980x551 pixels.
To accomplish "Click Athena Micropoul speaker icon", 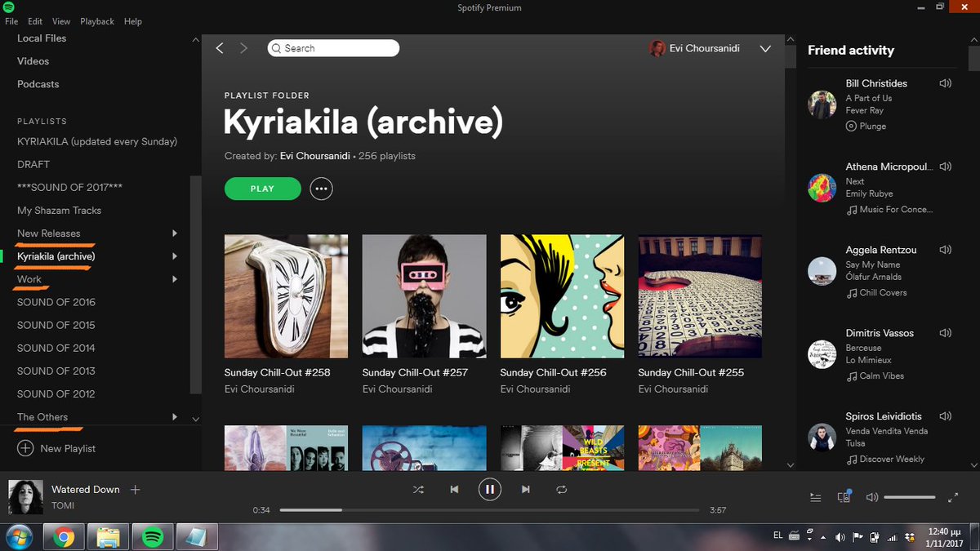I will tap(946, 167).
